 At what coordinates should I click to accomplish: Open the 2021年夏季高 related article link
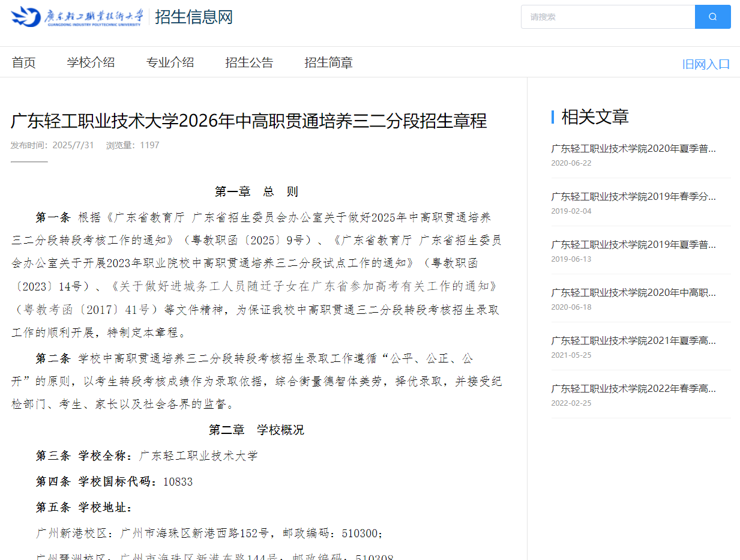click(x=633, y=340)
